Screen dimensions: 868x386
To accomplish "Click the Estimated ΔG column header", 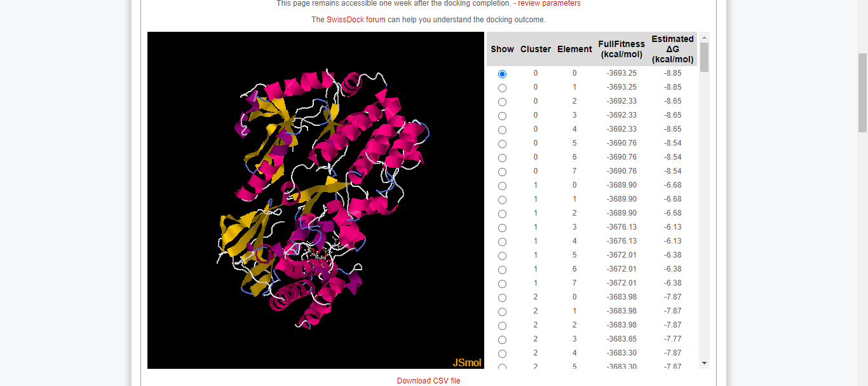I will (672, 49).
